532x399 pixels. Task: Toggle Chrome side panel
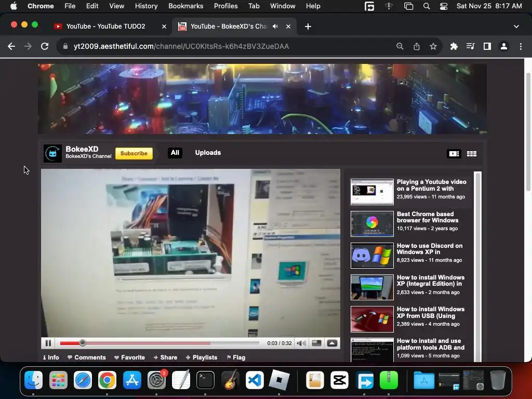pyautogui.click(x=487, y=46)
